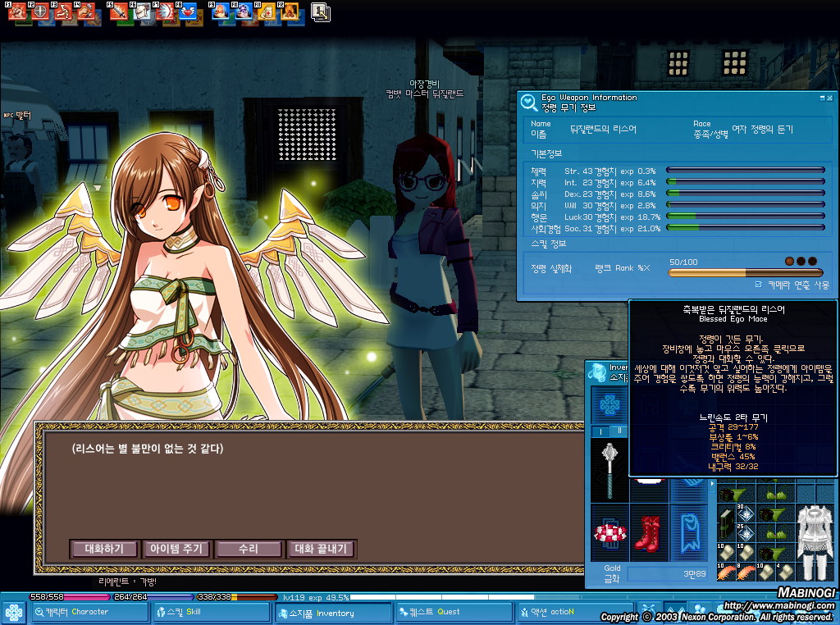Click the 아이템 주기 (give item) button

tap(176, 549)
